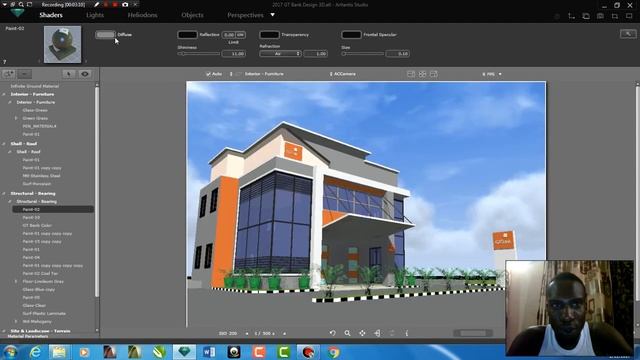640x360 pixels.
Task: Open the Windows Start menu
Action: pos(10,352)
